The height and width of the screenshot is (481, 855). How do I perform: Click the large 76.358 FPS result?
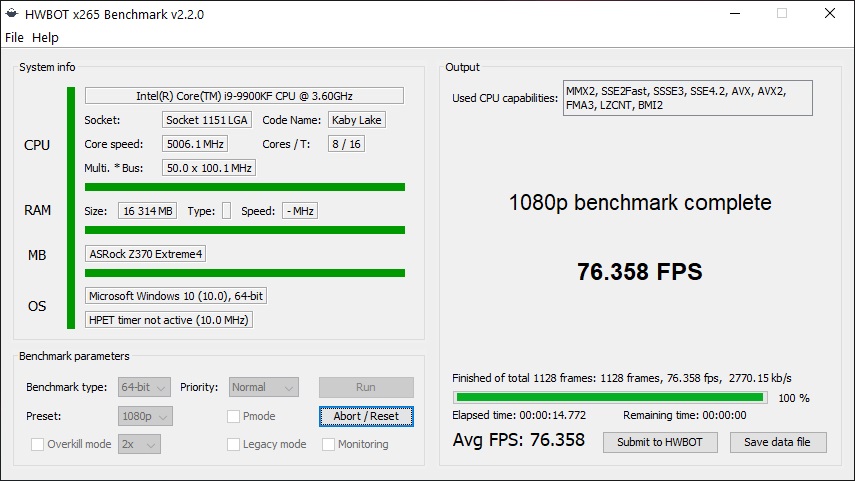click(640, 272)
